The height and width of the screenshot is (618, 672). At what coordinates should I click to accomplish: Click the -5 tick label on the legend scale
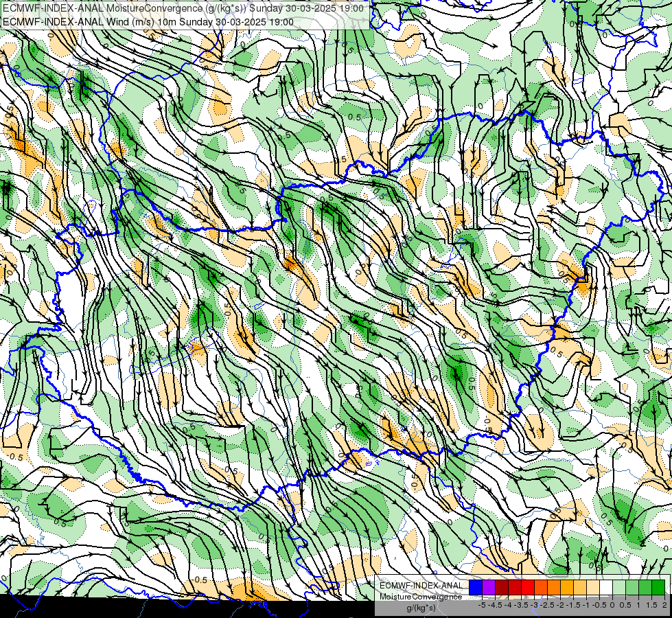(x=482, y=605)
